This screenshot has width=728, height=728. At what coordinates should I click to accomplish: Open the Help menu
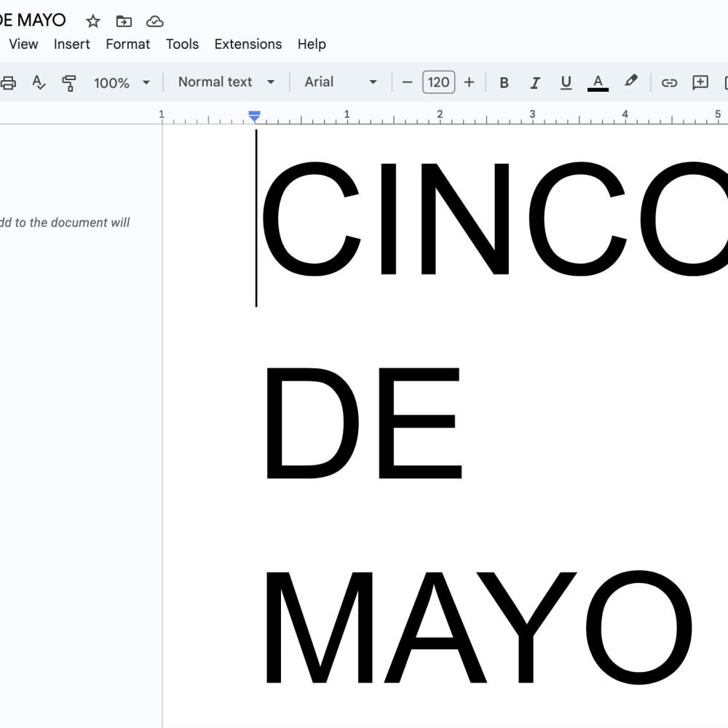312,44
